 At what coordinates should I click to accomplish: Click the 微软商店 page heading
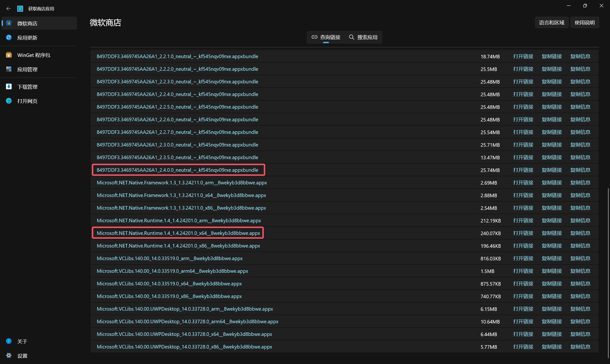click(x=106, y=23)
